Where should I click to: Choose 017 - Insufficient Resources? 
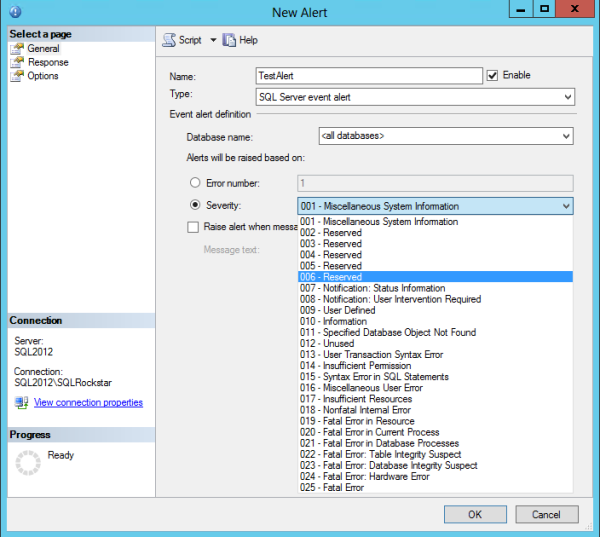[435, 399]
